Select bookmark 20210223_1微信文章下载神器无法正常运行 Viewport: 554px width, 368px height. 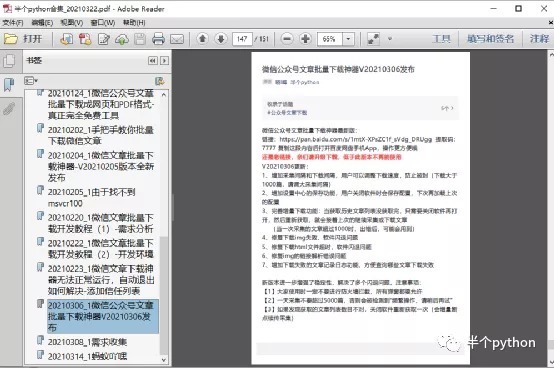click(101, 279)
